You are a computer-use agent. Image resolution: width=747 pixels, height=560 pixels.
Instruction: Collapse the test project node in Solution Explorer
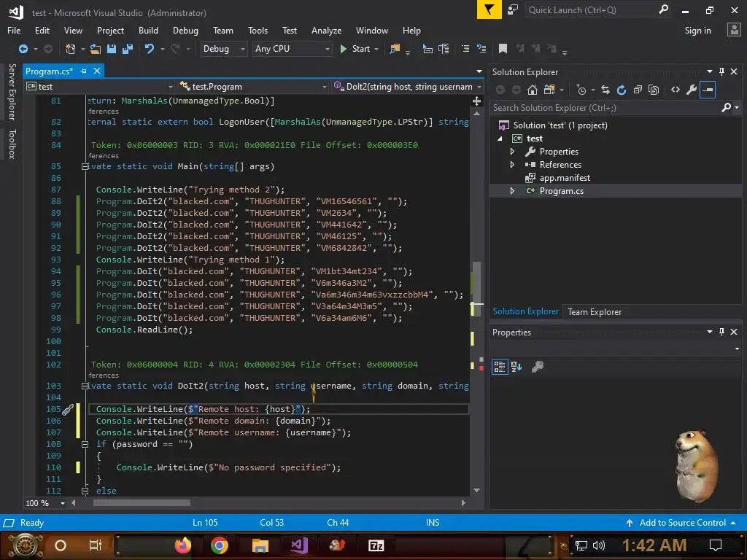(x=500, y=139)
